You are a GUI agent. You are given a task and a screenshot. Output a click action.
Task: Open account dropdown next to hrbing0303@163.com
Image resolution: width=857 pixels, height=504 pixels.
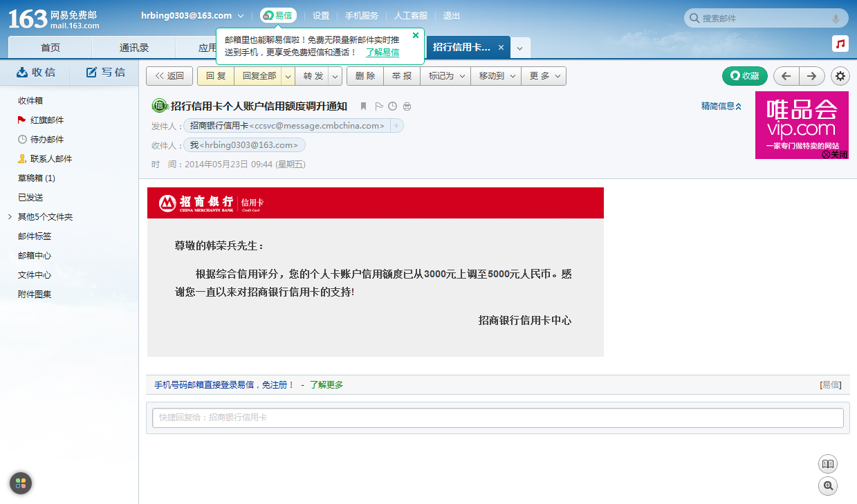click(x=240, y=15)
